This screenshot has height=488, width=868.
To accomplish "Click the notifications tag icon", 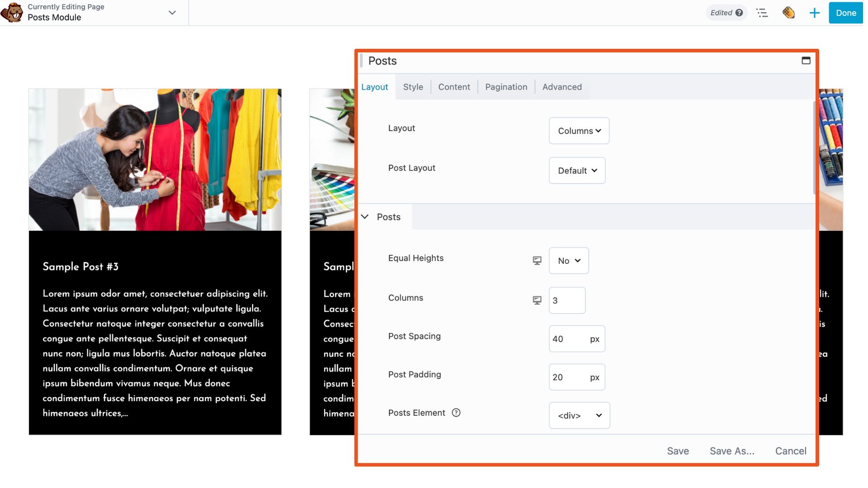I will (x=788, y=13).
